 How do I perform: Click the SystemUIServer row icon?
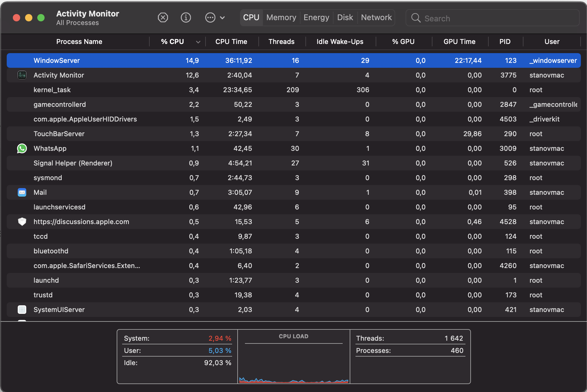[x=22, y=310]
